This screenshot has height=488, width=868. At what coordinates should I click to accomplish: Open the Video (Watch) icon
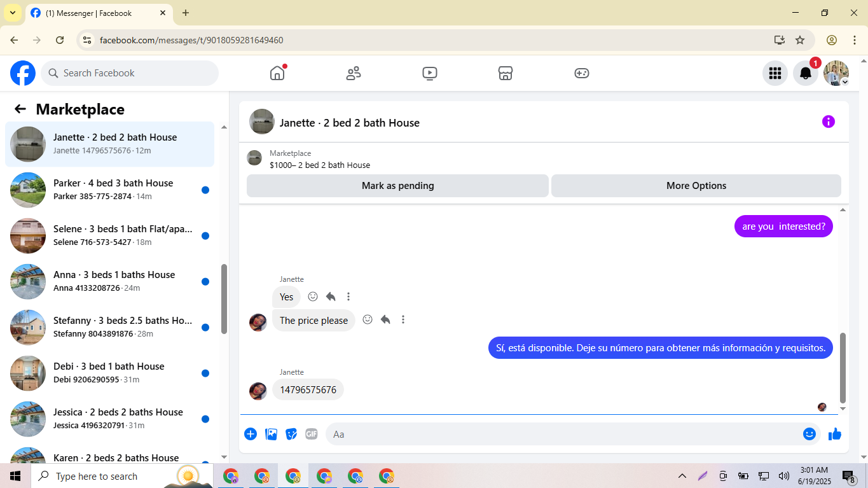430,73
